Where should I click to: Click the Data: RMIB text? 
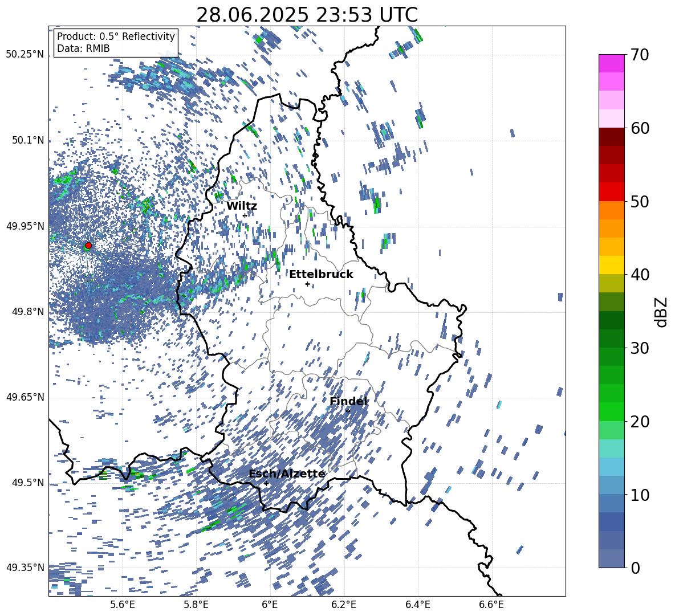(83, 48)
